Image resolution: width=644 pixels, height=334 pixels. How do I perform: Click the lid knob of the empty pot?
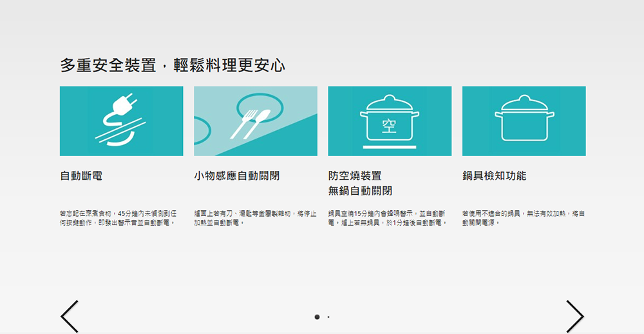click(x=389, y=98)
